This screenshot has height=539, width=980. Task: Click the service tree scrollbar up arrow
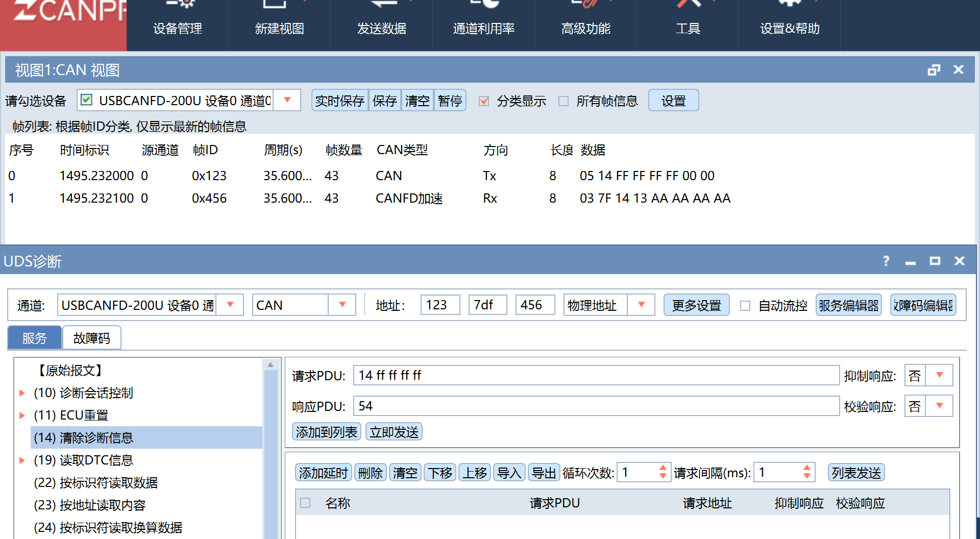[271, 364]
